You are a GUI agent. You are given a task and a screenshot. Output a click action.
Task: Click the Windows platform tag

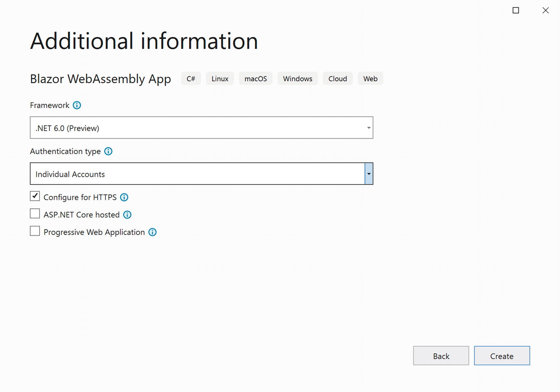point(297,79)
